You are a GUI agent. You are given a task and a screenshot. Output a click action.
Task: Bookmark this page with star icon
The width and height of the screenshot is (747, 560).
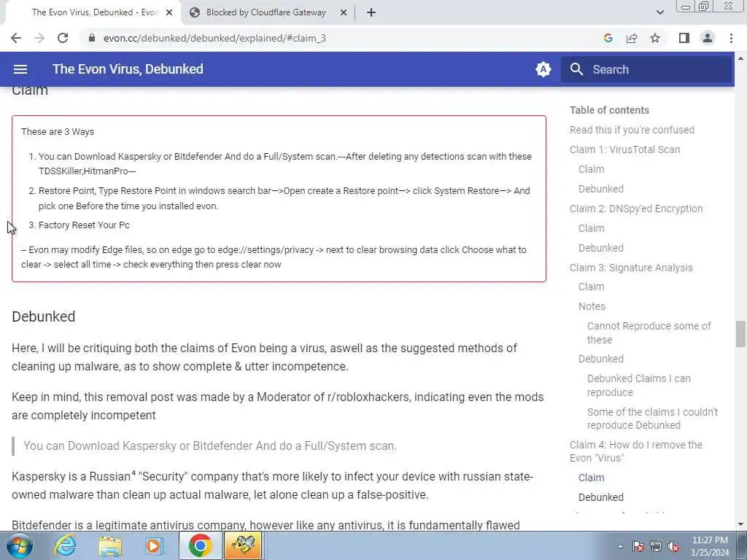click(x=655, y=38)
